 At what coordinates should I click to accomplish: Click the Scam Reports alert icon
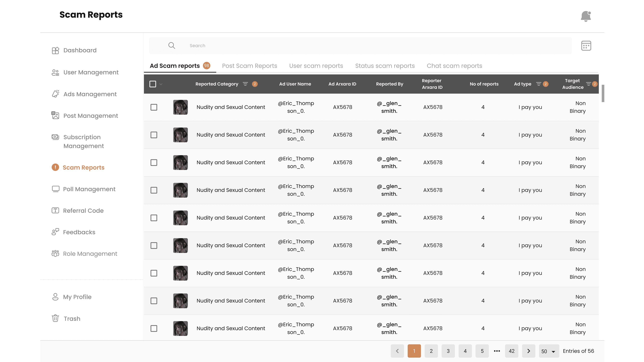point(55,167)
